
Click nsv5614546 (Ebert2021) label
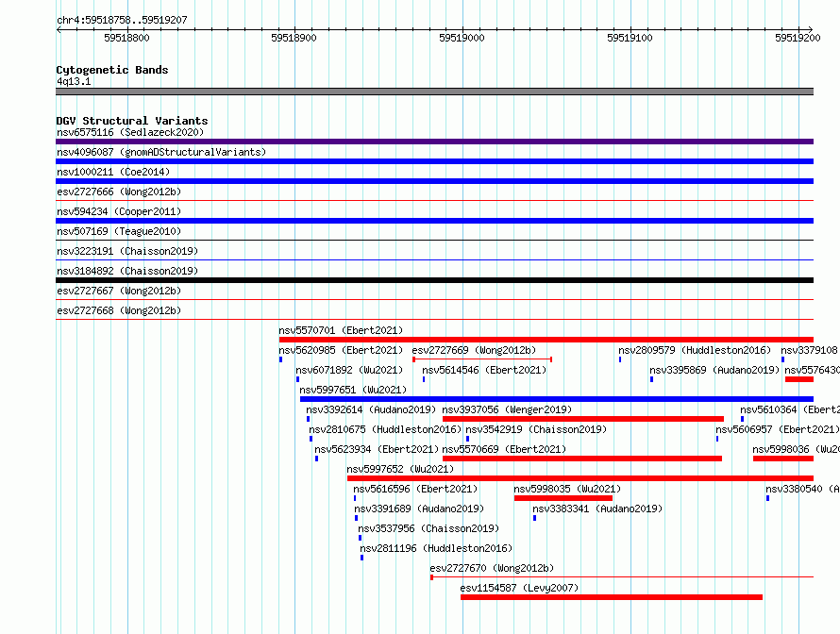coord(484,370)
